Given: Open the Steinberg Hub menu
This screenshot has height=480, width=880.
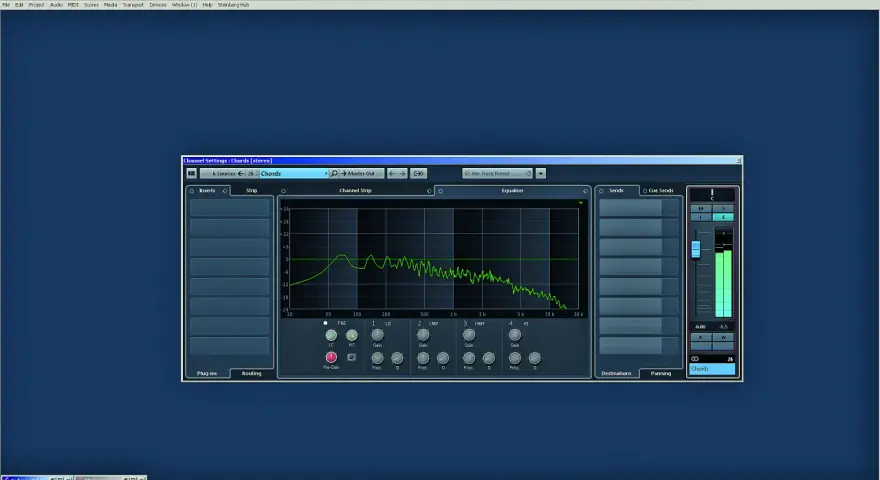Looking at the screenshot, I should coord(233,4).
